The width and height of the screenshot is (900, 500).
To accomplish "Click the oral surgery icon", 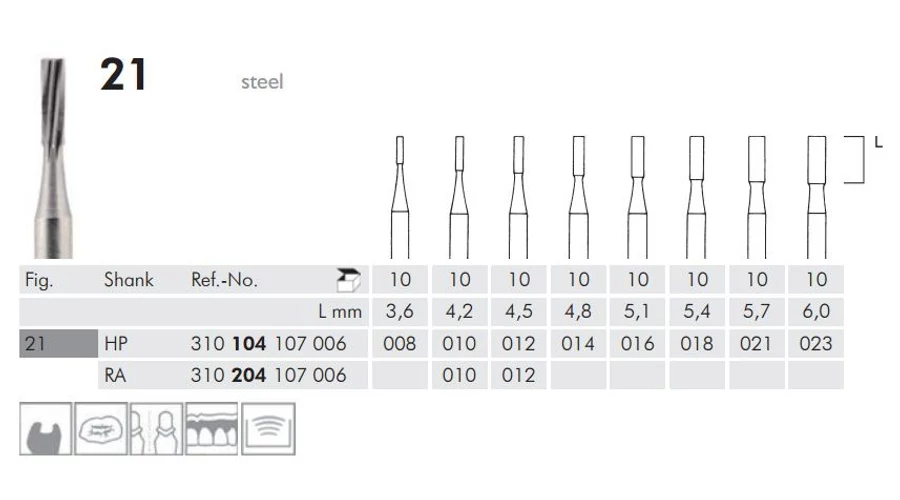I will click(100, 429).
